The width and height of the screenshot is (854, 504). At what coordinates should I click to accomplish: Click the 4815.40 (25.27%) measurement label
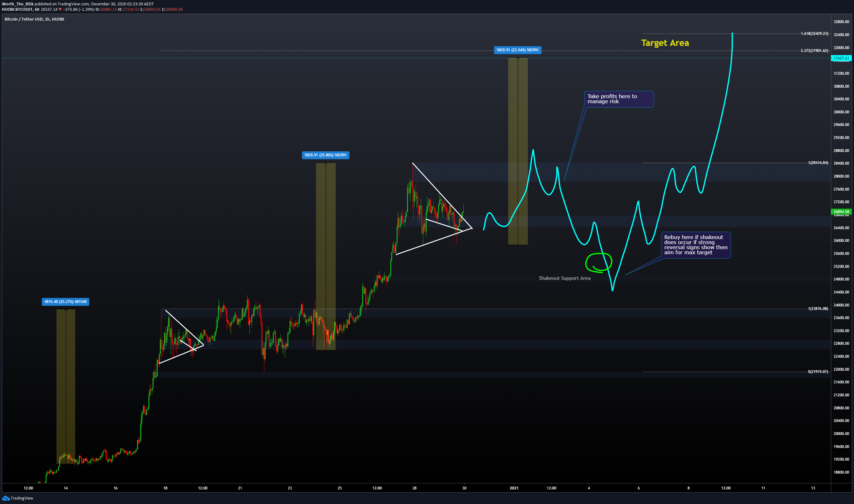point(66,302)
